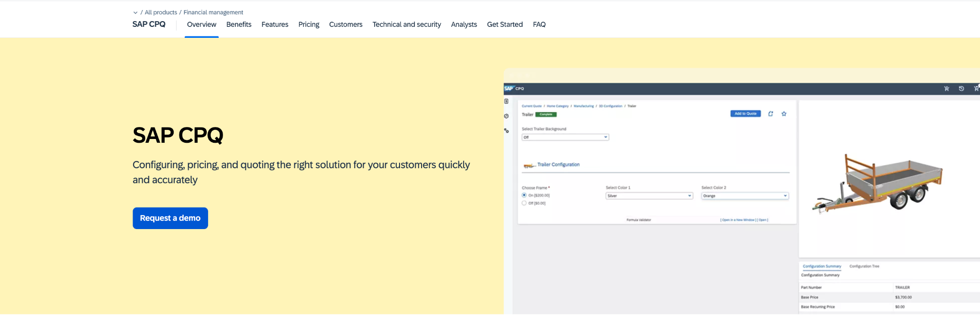Click the Home Category breadcrumb link
This screenshot has height=323, width=980.
(x=558, y=106)
